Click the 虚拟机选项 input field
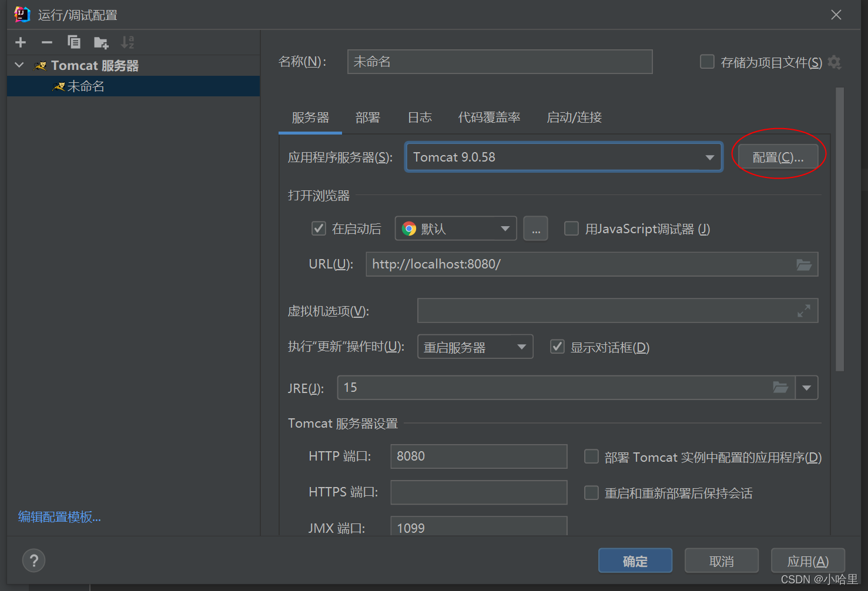Screen dimensions: 868x591 618,311
